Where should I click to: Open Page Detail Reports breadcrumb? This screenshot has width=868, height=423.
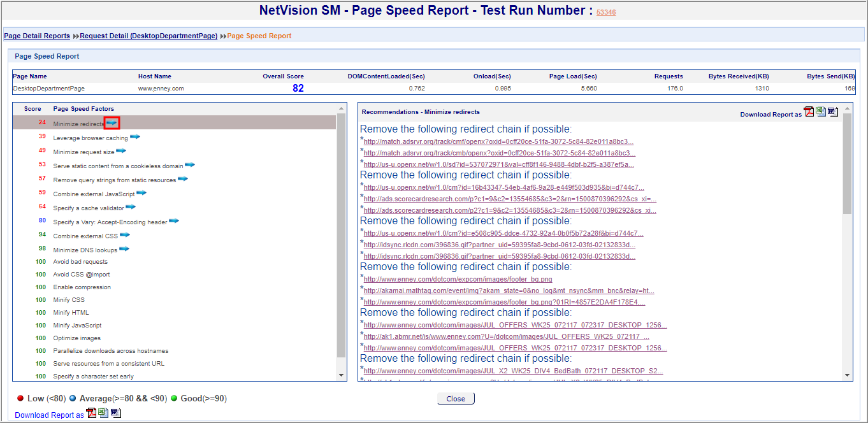pyautogui.click(x=37, y=36)
